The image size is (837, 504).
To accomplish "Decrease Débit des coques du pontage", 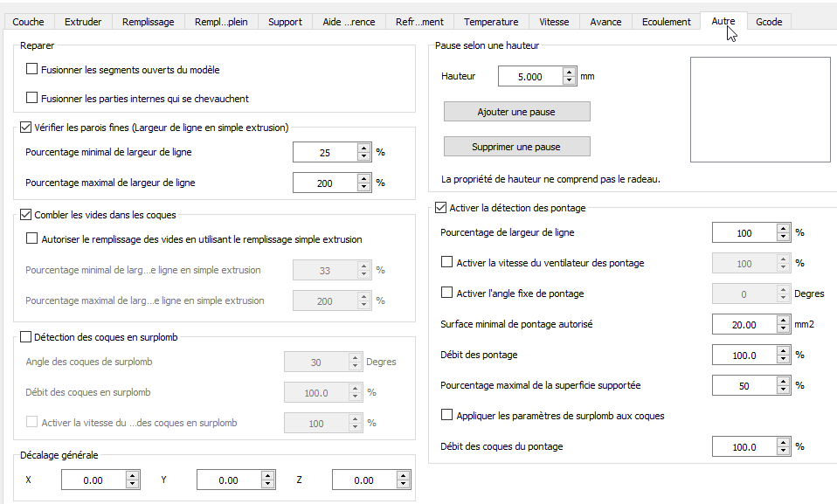I will coord(783,451).
